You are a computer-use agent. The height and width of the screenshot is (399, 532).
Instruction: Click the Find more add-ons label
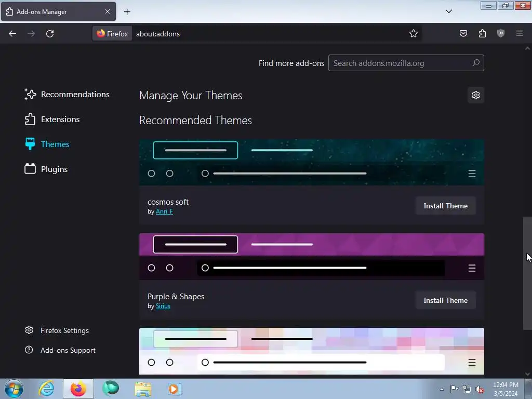[291, 63]
